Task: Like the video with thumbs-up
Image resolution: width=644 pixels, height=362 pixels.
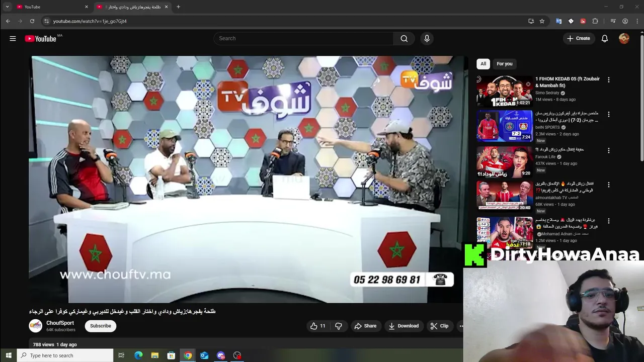Action: pyautogui.click(x=317, y=326)
